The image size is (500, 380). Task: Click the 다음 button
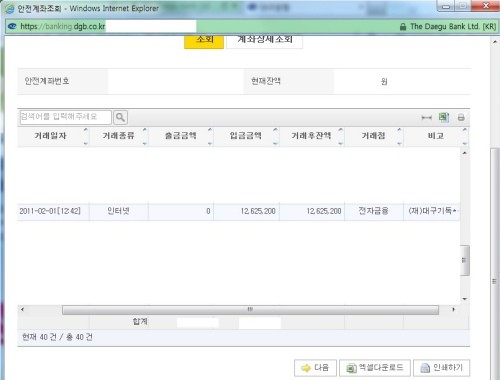pos(315,368)
